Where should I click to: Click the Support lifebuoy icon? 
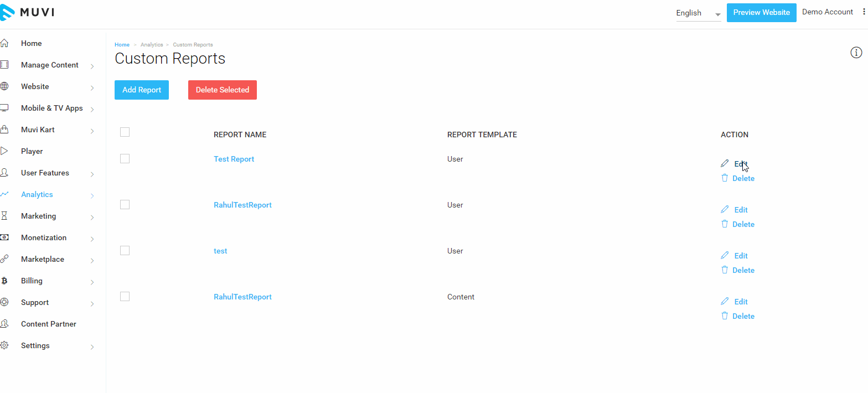tap(4, 302)
